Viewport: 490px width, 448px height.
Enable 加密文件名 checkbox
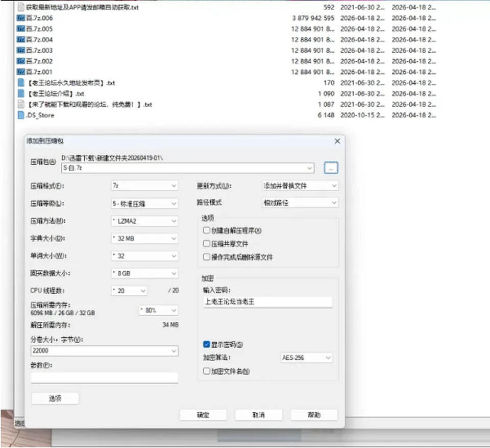[x=206, y=371]
